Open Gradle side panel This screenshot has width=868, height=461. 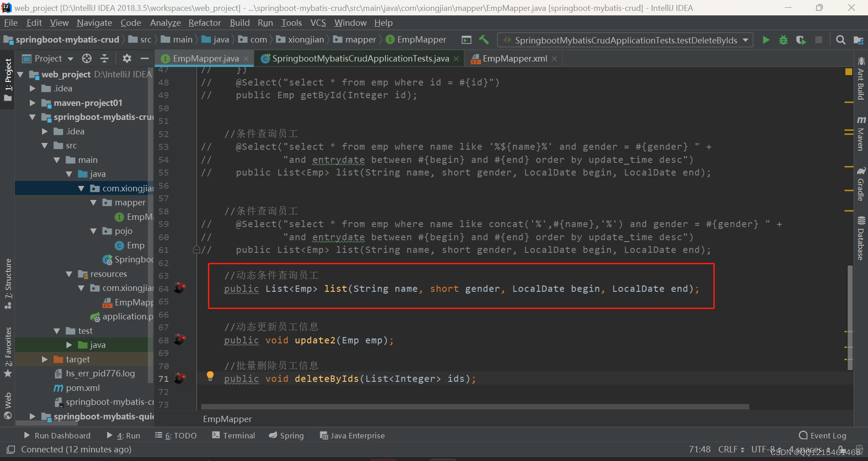pos(861,184)
